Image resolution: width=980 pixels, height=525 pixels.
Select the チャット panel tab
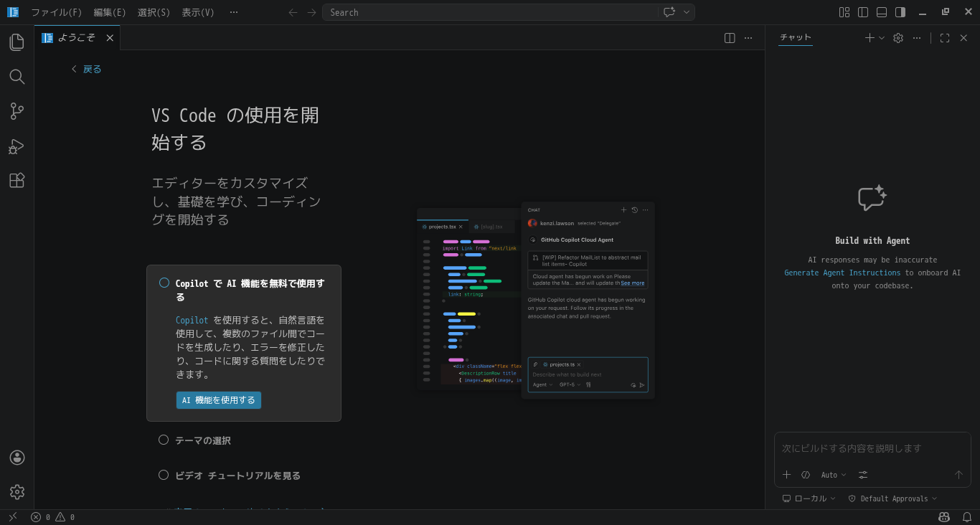(796, 38)
